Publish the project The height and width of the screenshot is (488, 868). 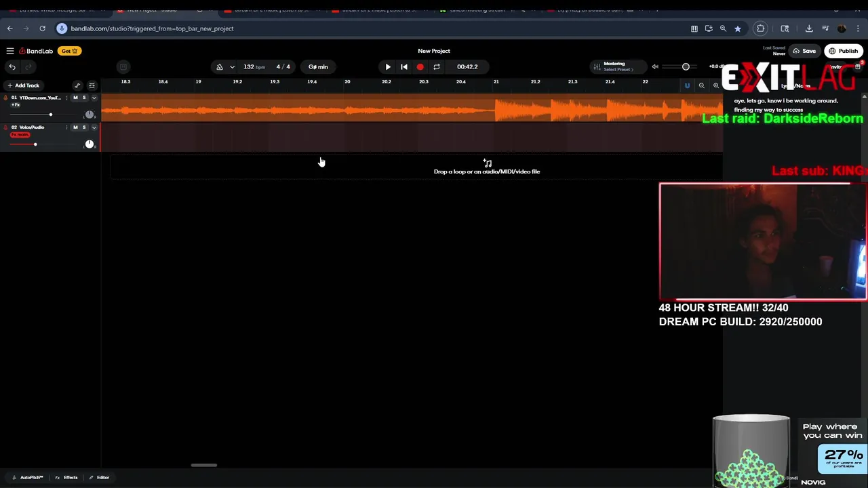pos(844,51)
